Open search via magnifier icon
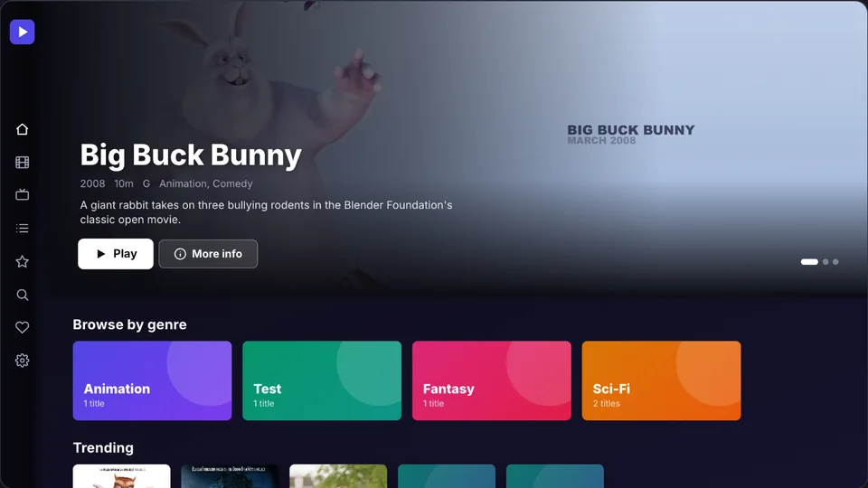 click(22, 295)
